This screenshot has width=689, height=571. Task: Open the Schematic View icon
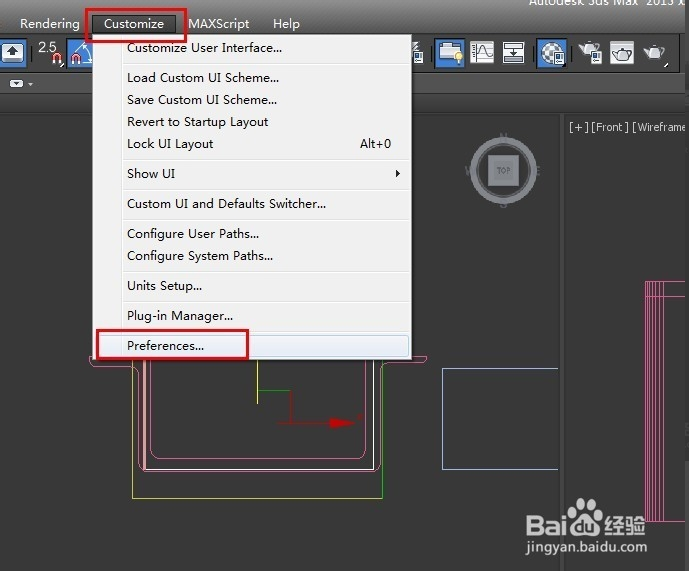[513, 53]
